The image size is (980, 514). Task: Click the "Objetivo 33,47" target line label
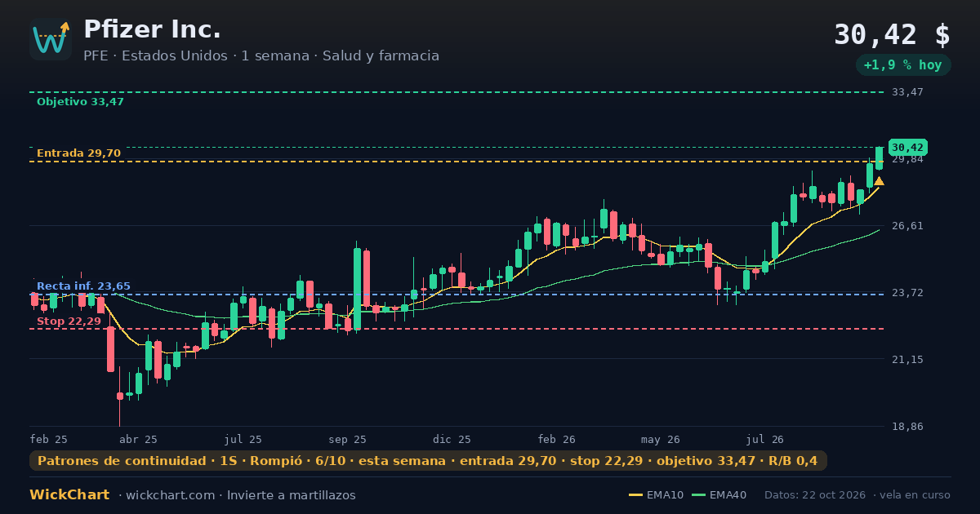coord(80,102)
